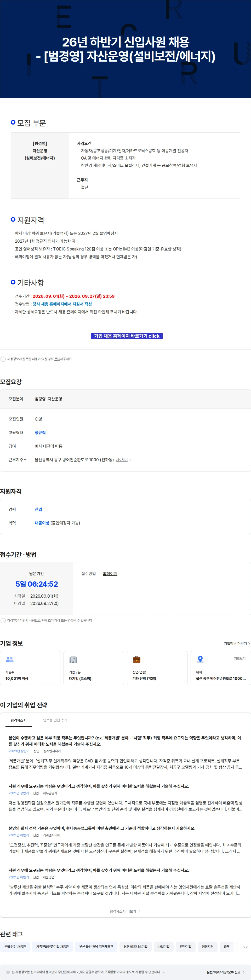Expand the 관련 태그 list with chevron
Screen dimensions: 251x980
coord(245,947)
